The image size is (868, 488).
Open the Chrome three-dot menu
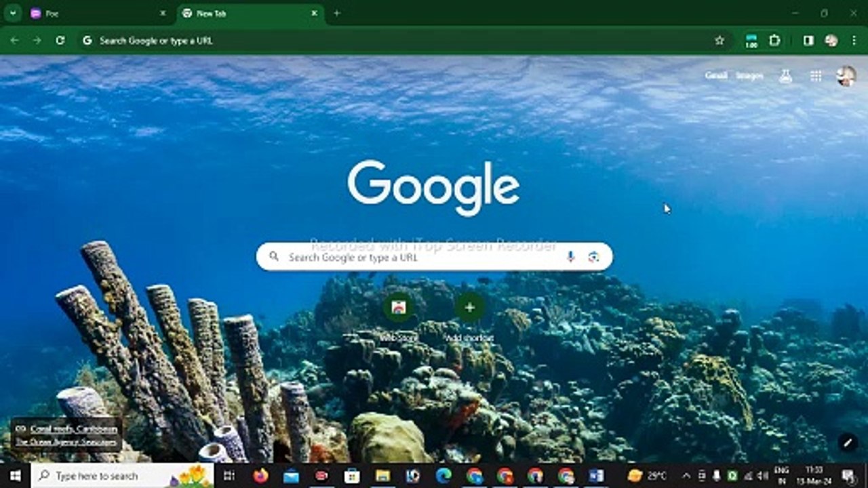pos(854,41)
